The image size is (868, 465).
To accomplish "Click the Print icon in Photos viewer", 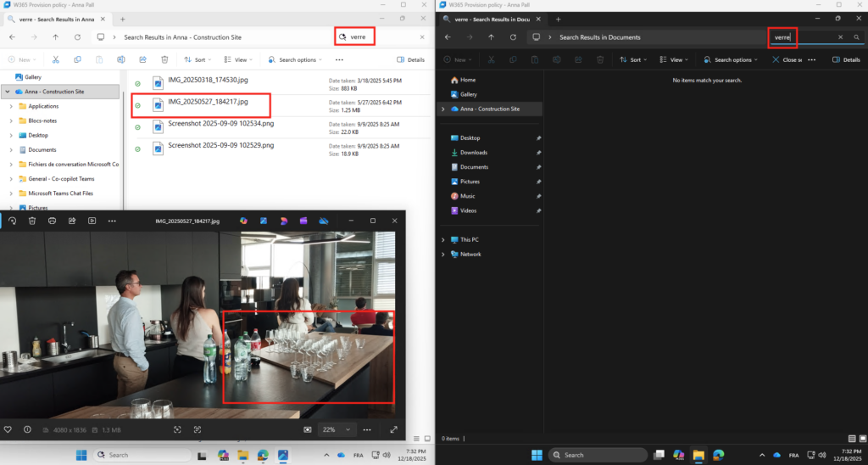I will pyautogui.click(x=53, y=221).
